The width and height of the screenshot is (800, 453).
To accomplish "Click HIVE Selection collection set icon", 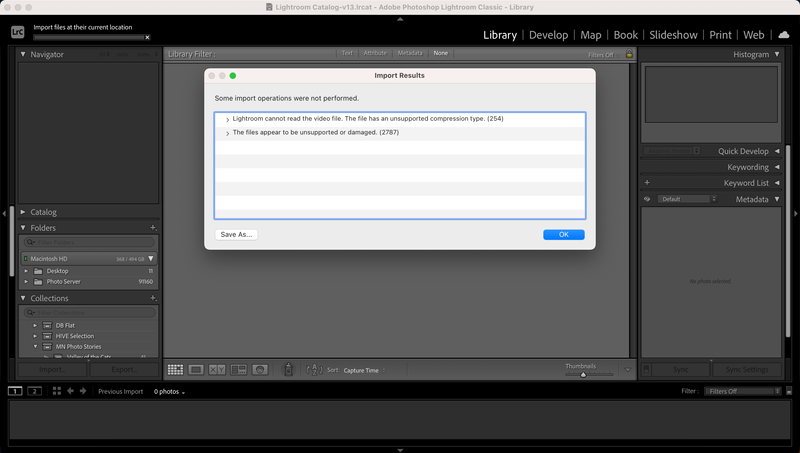I will [x=47, y=336].
